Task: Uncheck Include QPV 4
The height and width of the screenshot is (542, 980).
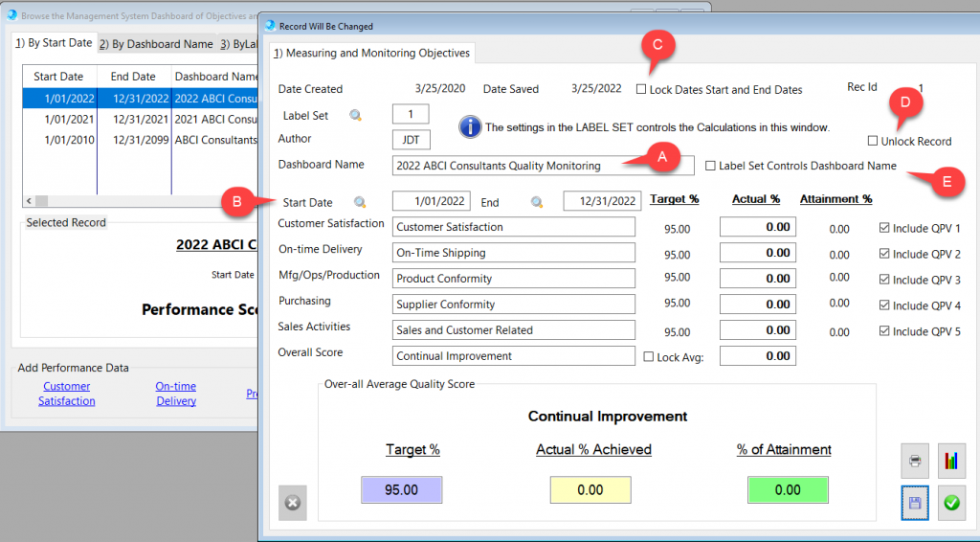Action: [x=884, y=305]
